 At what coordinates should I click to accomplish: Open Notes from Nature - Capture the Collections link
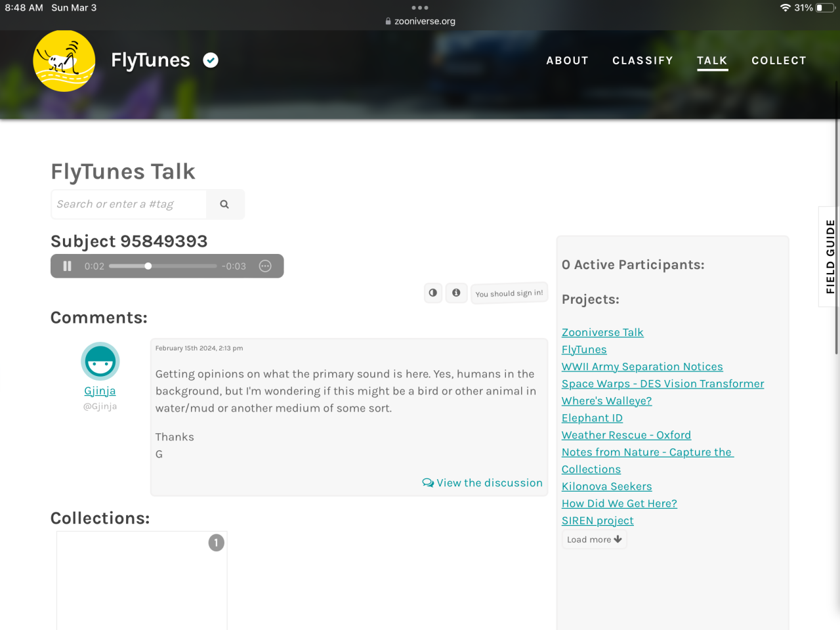[647, 461]
